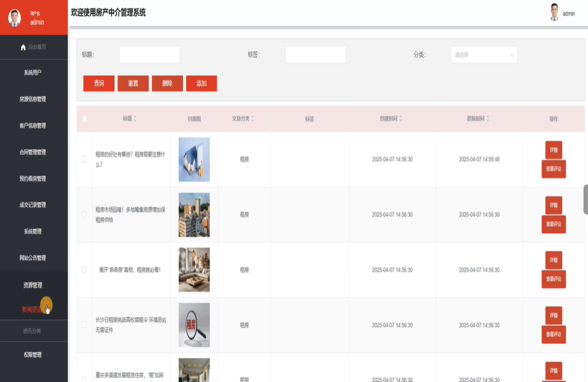Collapse the 资源管理 sidebar group

coord(33,285)
